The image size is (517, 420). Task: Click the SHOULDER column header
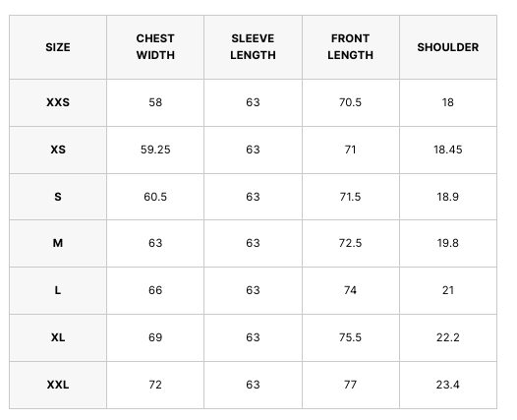click(448, 47)
